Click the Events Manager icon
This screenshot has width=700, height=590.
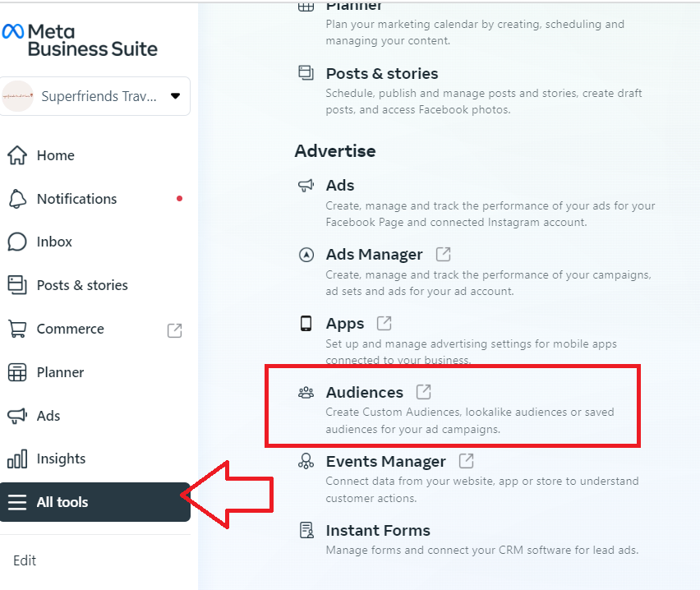coord(306,461)
